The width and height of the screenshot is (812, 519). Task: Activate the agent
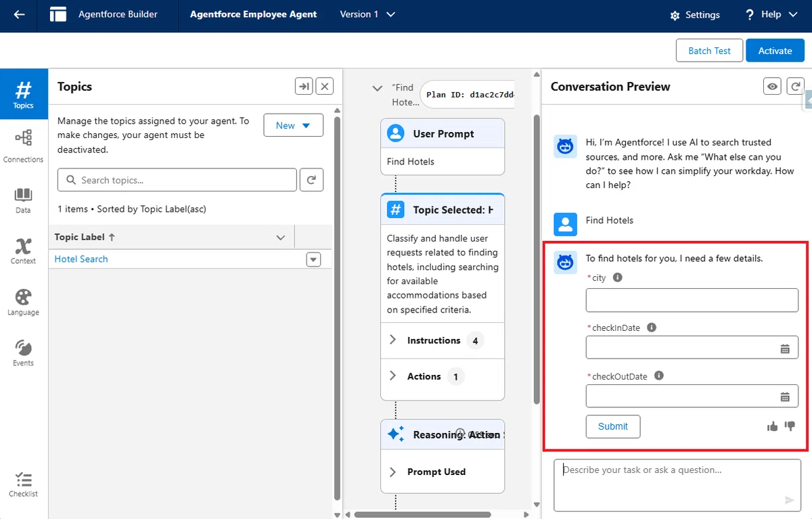[775, 51]
